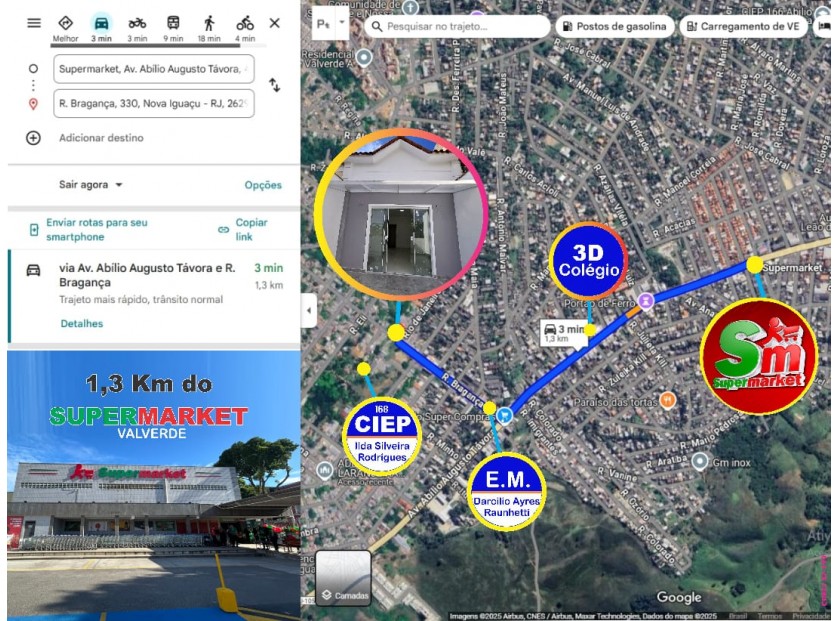This screenshot has width=839, height=621.
Task: Click the 3 min 1,3 km route label
Action: (563, 333)
